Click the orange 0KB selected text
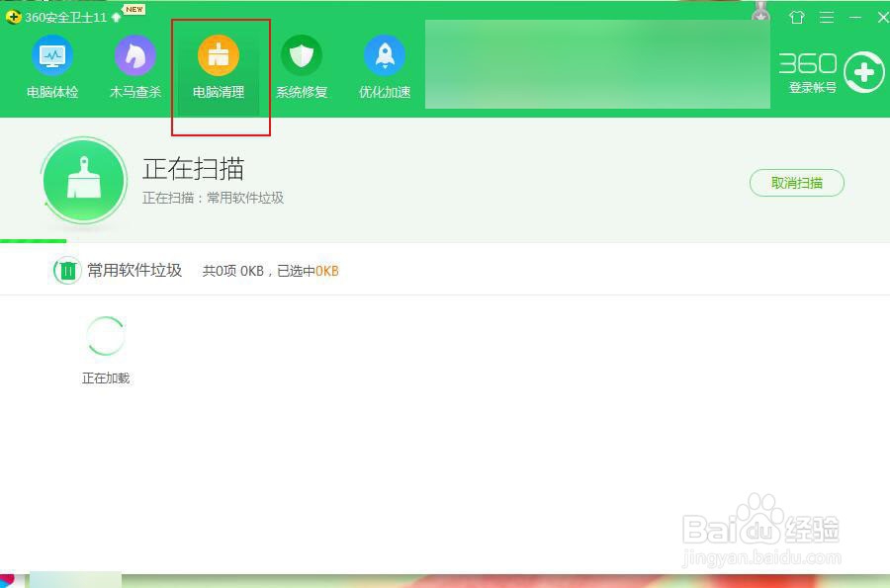The image size is (890, 588). 326,270
